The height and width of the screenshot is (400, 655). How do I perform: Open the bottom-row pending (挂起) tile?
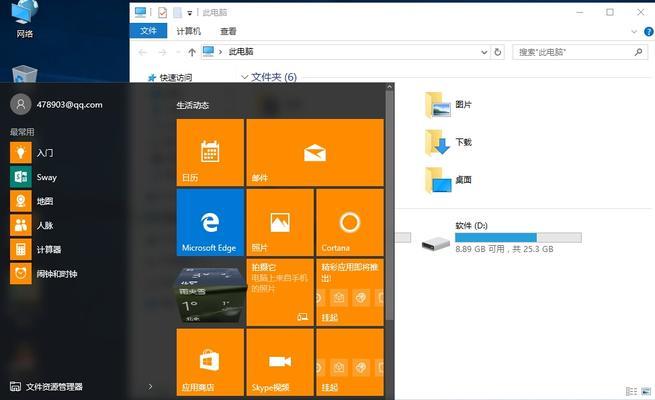pyautogui.click(x=350, y=362)
